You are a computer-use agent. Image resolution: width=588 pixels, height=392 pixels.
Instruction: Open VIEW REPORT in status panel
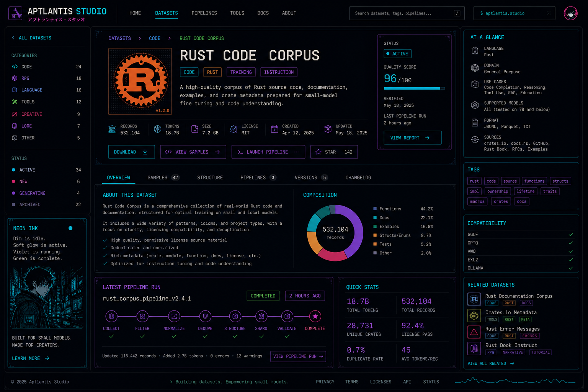(x=413, y=138)
